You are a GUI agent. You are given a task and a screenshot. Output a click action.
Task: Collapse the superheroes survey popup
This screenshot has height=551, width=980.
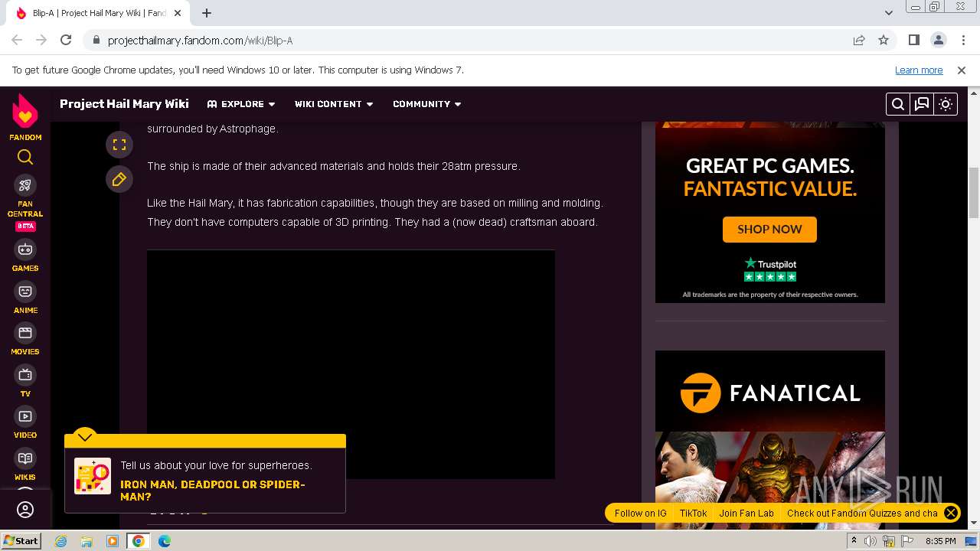[x=85, y=436]
